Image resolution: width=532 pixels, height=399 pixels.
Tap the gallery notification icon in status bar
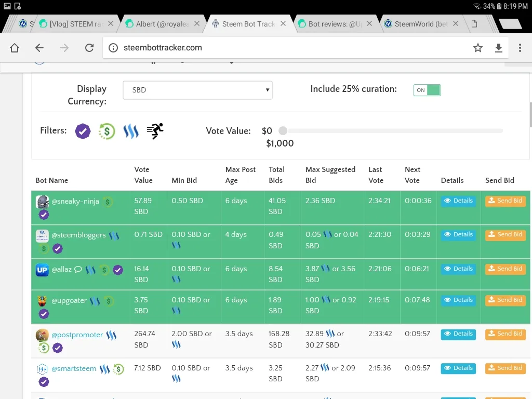tap(7, 6)
